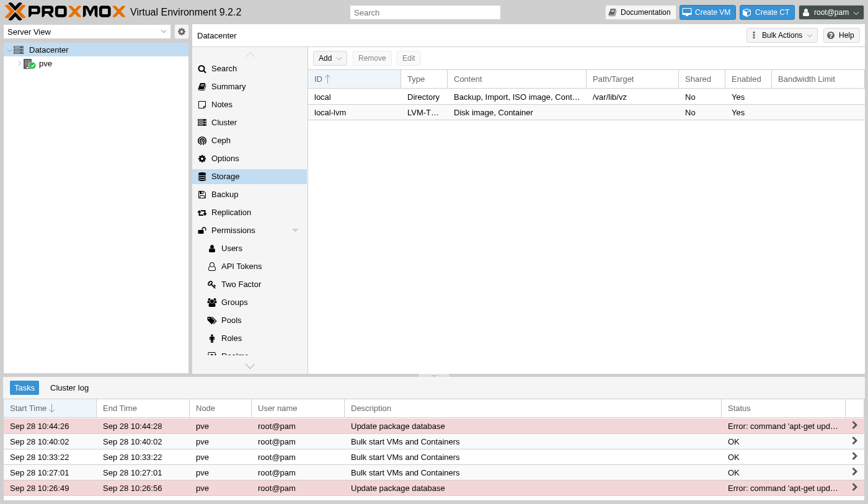Click the Datacenter server icon in tree
The image size is (868, 504).
coord(19,50)
